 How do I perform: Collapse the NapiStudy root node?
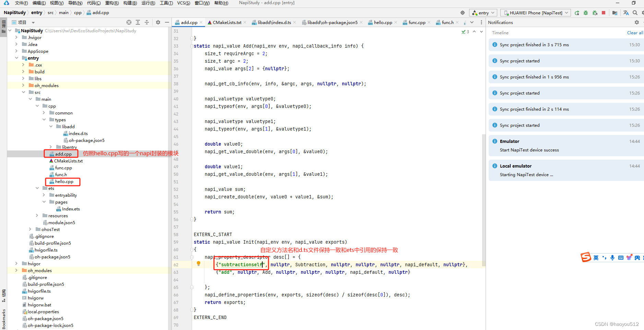point(10,30)
